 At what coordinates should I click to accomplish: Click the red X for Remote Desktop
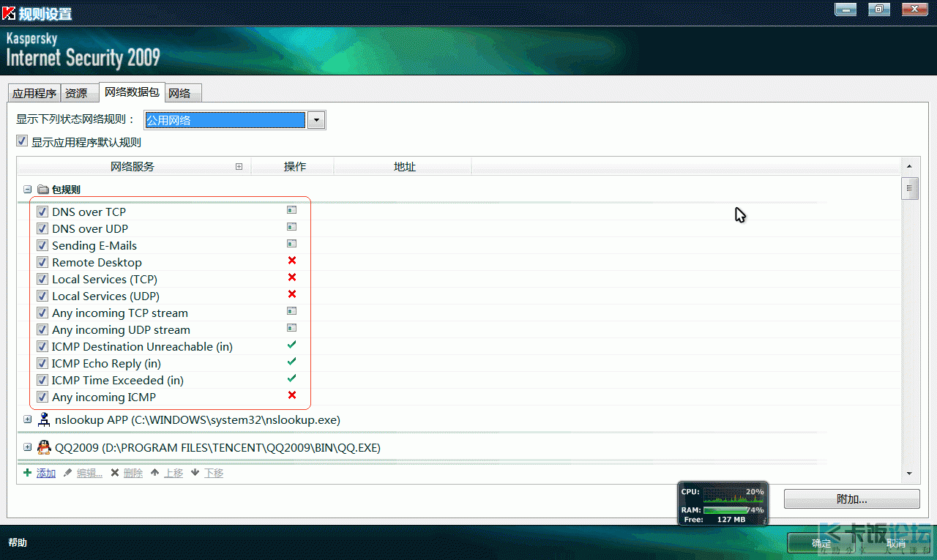(292, 261)
